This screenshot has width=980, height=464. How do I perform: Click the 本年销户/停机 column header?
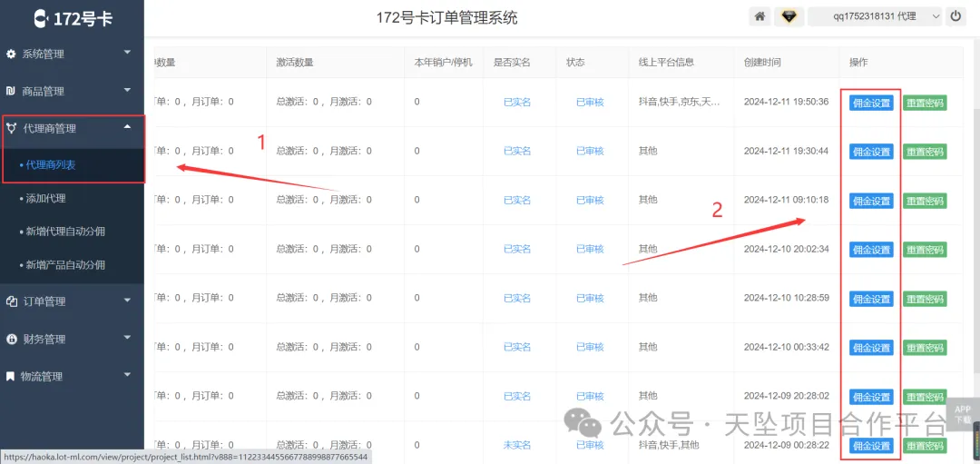444,63
